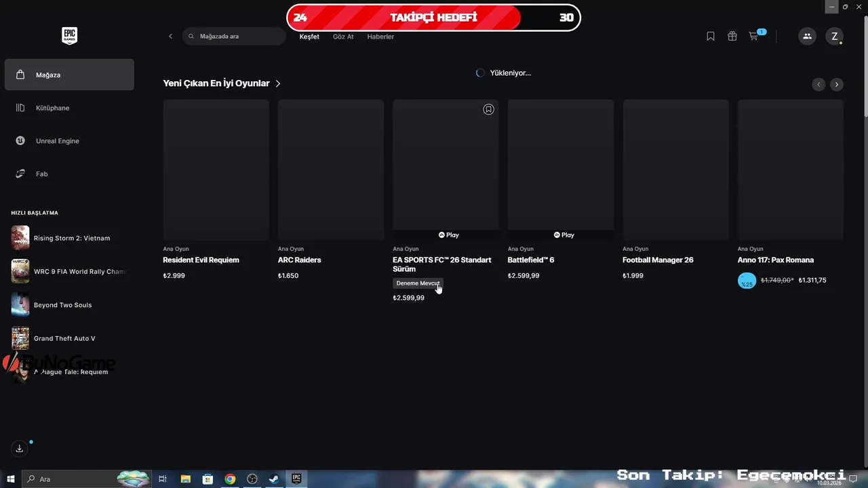
Task: Expand the chevron beside Yeni Çıkan heading
Action: coord(278,83)
